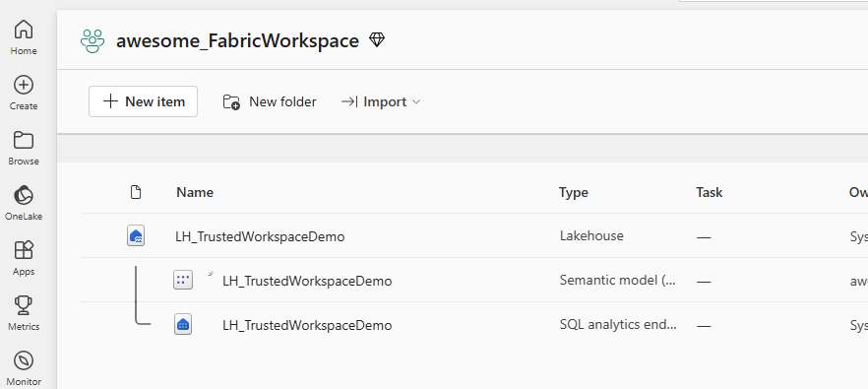Open the LH_TrustedWorkspaceDemo semantic model link

(307, 281)
